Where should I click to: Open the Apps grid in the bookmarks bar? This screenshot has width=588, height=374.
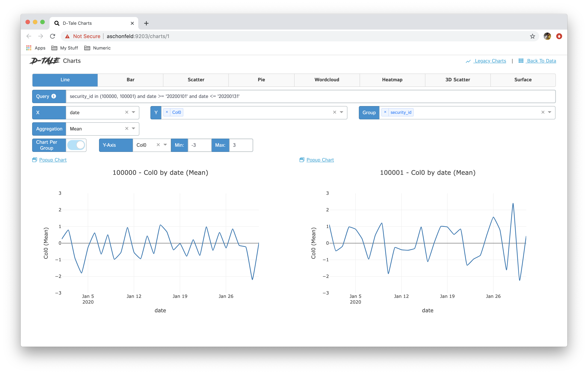(x=29, y=48)
